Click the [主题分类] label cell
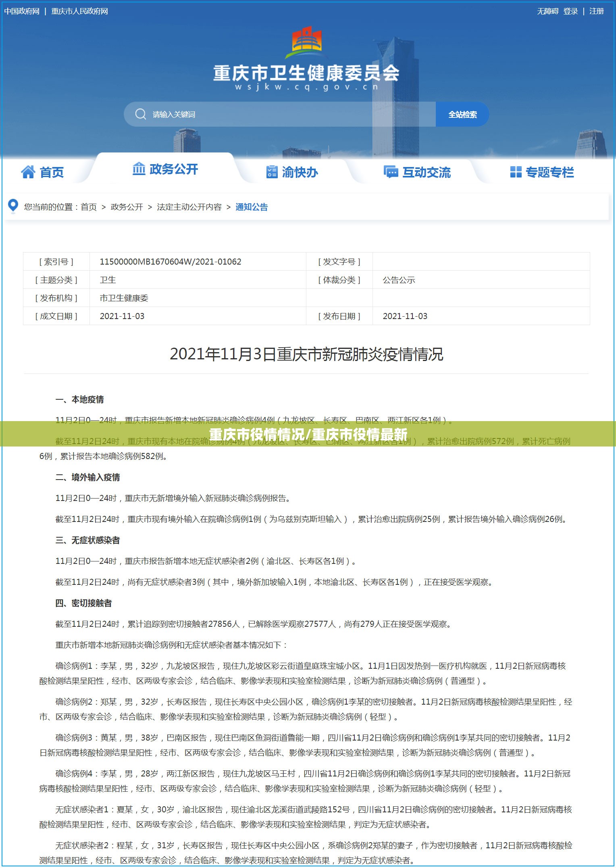This screenshot has width=616, height=868. coord(56,280)
